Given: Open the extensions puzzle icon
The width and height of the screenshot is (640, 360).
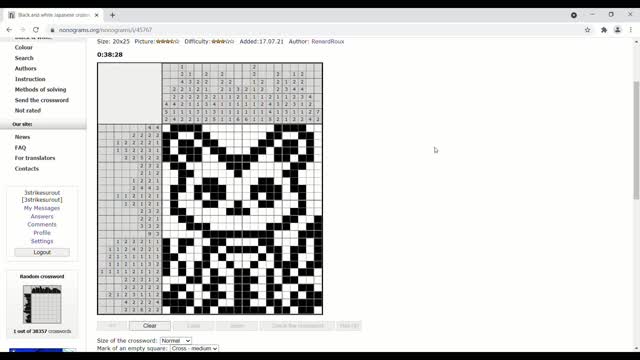Looking at the screenshot, I should (x=604, y=30).
